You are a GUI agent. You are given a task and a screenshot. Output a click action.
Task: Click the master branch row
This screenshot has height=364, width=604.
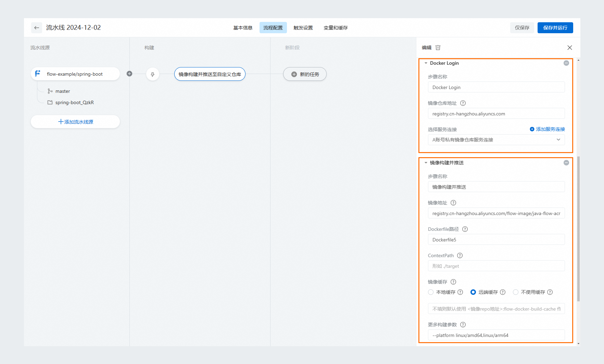tap(59, 91)
